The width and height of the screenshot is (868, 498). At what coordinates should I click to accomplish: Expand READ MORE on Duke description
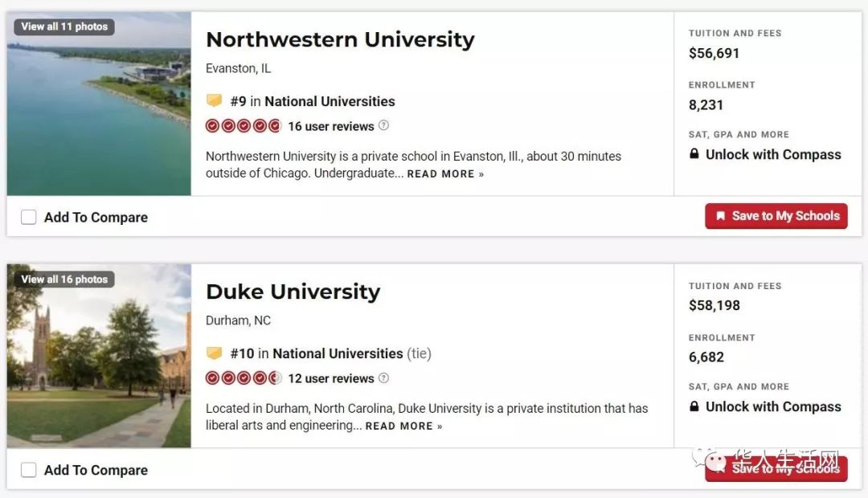click(403, 426)
